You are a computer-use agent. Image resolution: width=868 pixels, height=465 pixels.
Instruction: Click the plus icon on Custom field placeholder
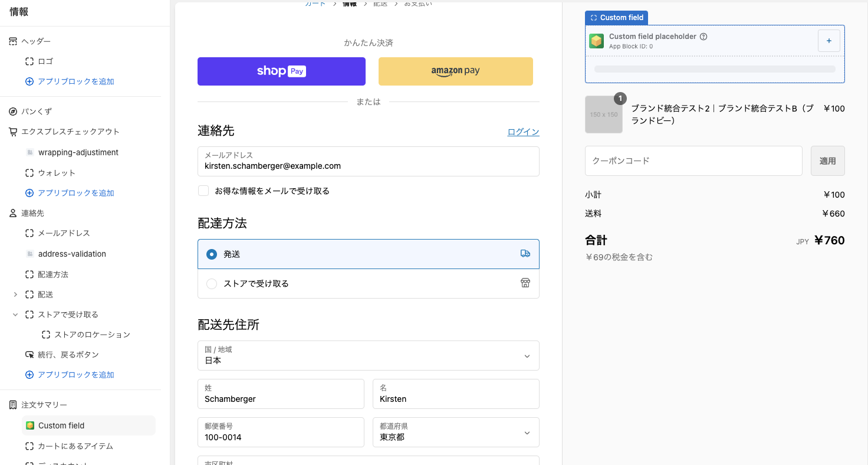pos(828,41)
